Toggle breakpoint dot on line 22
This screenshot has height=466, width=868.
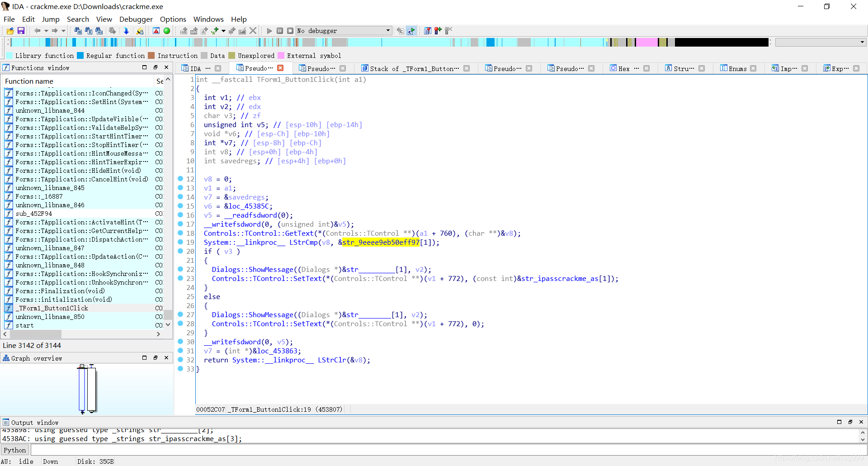click(180, 269)
